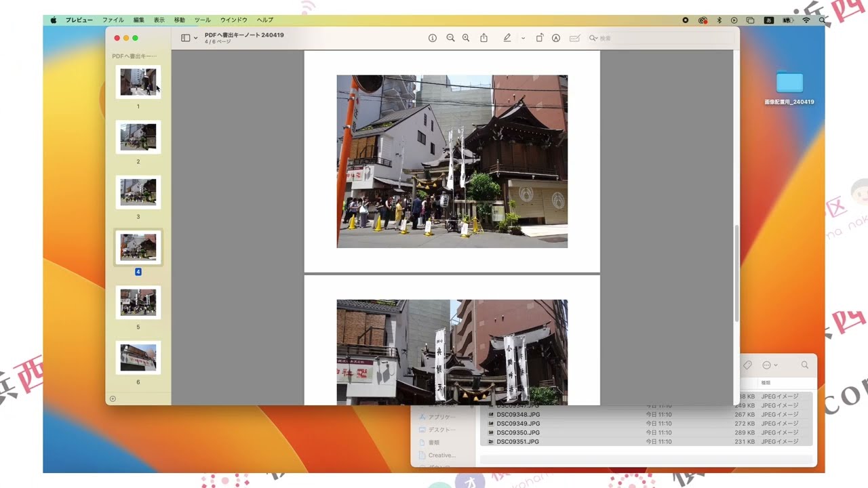Click the first shrine photo on page 4
Image resolution: width=868 pixels, height=488 pixels.
tap(452, 161)
